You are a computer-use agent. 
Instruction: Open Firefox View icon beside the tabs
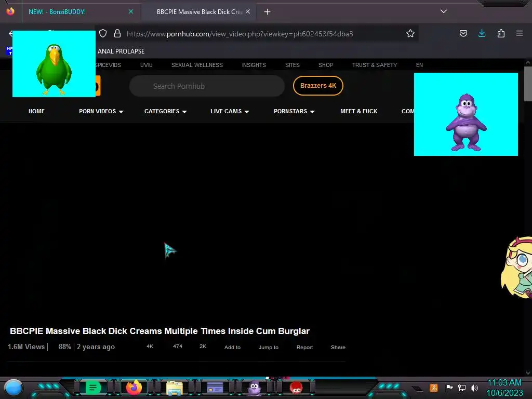[x=10, y=11]
